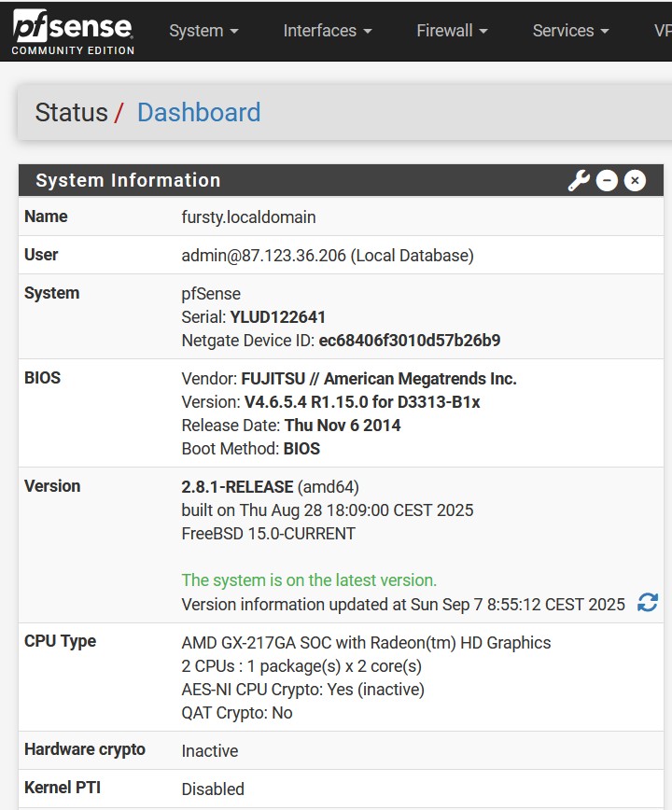672x810 pixels.
Task: Click the Hardware crypto row label
Action: click(x=85, y=749)
